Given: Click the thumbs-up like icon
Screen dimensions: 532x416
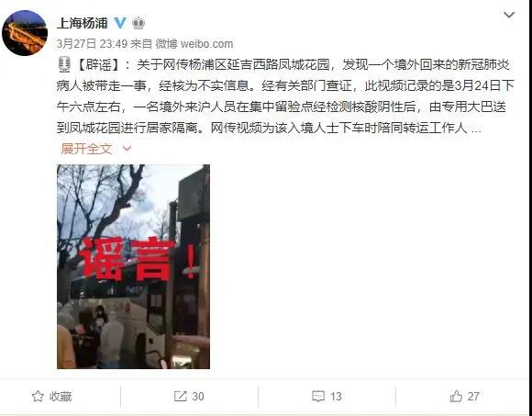Looking at the screenshot, I should click(456, 396).
